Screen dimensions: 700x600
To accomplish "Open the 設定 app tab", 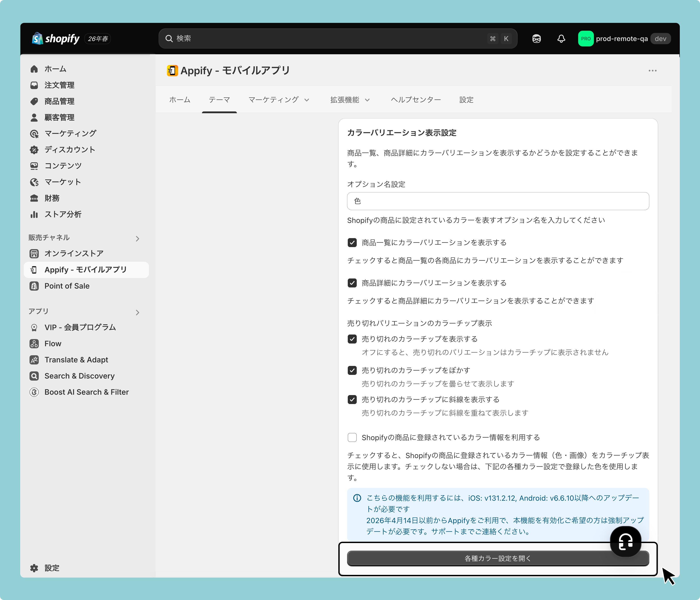I will tap(466, 100).
